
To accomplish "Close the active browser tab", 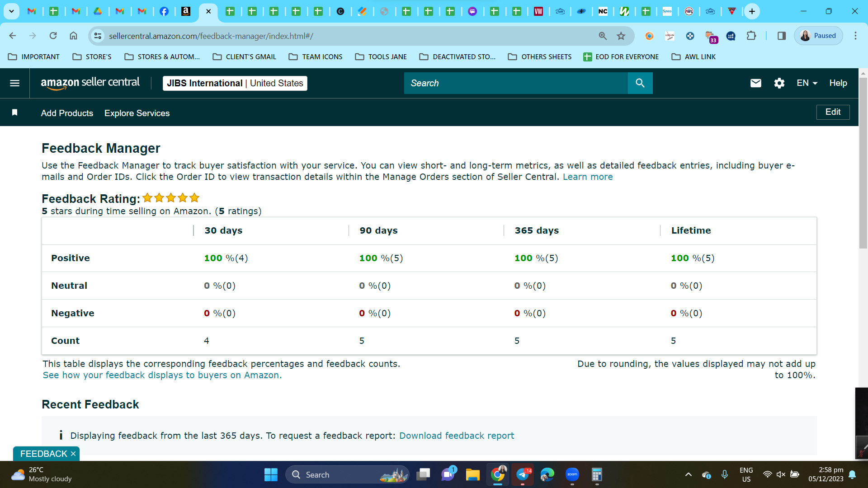I will (x=208, y=11).
